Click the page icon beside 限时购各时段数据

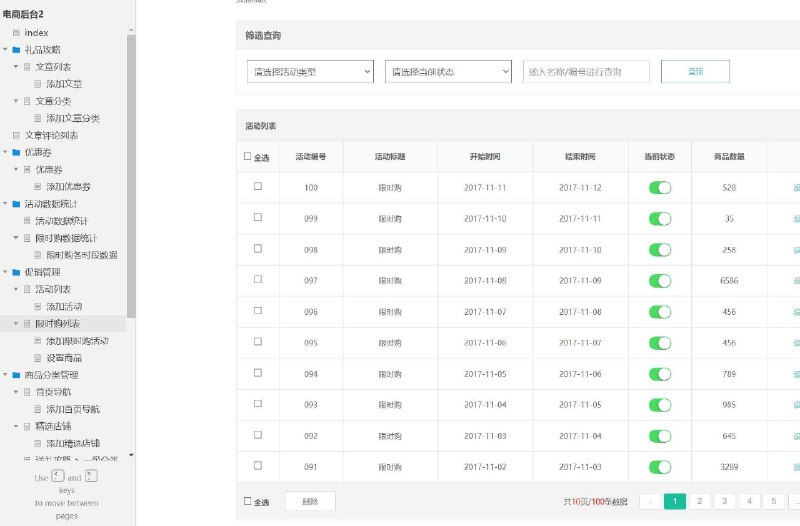38,255
